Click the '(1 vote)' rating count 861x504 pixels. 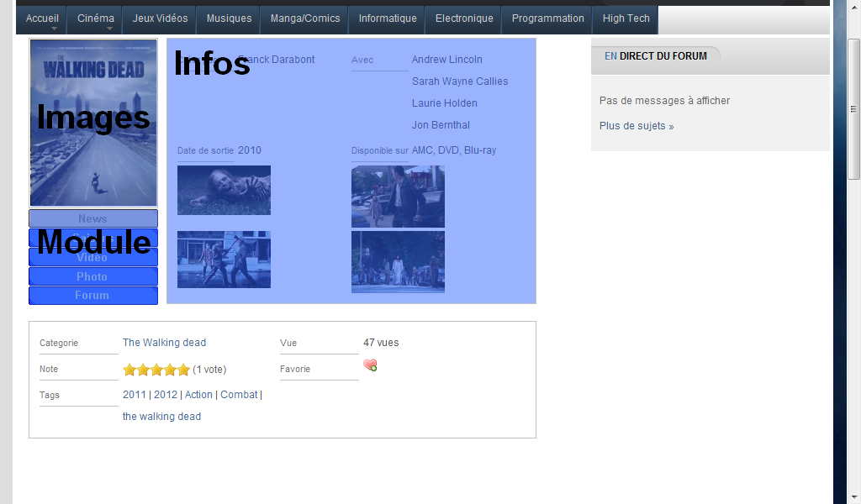pyautogui.click(x=209, y=370)
